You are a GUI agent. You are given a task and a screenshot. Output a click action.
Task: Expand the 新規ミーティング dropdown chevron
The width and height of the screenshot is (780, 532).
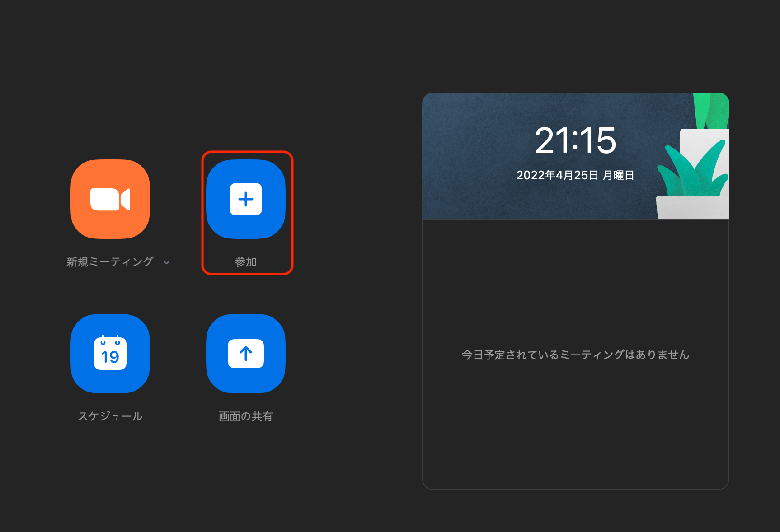pos(166,262)
